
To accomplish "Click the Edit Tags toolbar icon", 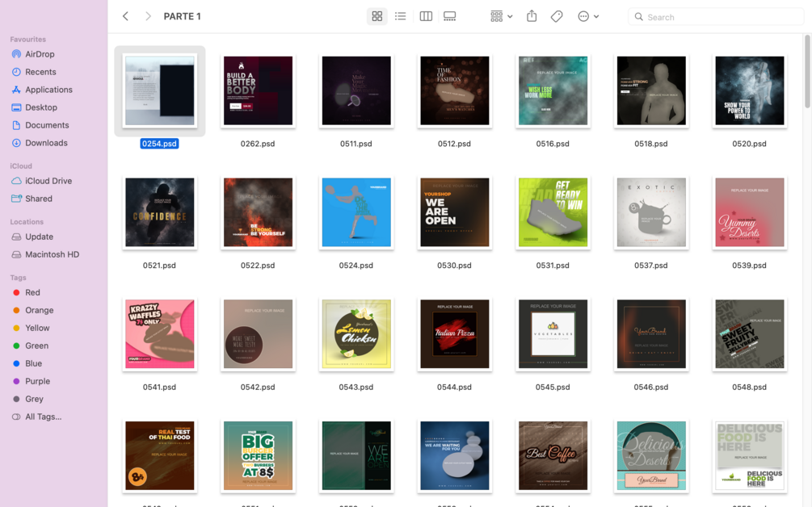I will coord(557,17).
